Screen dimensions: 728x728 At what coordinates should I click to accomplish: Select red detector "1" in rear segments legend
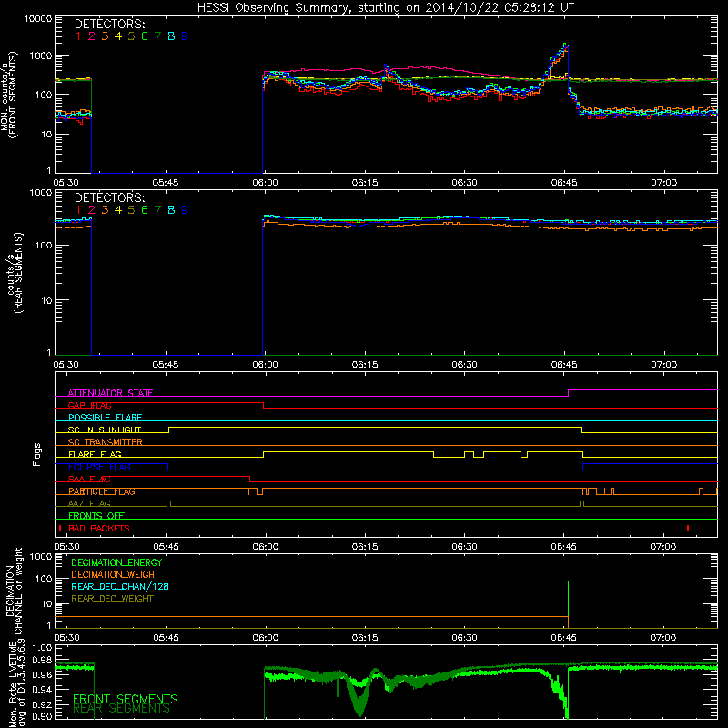point(78,210)
